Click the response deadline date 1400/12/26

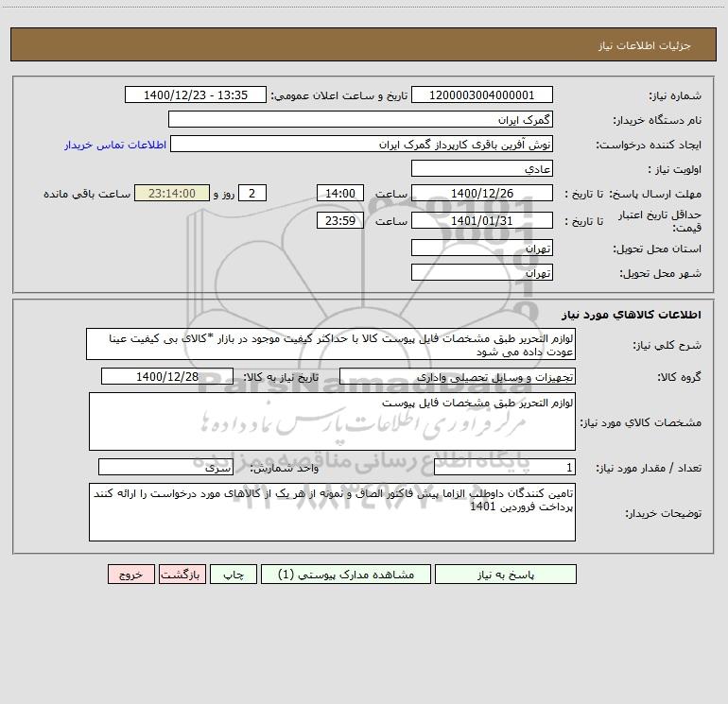pyautogui.click(x=482, y=193)
